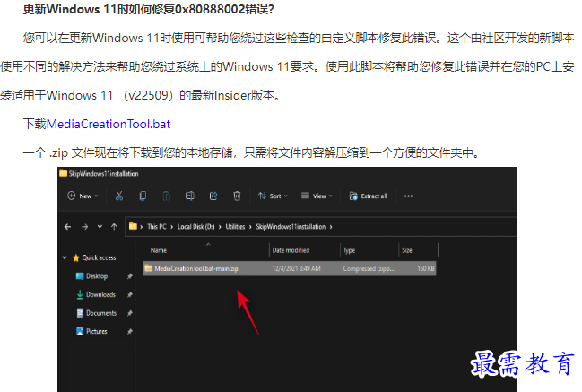This screenshot has width=582, height=392.
Task: Open Documents in the sidebar
Action: point(101,313)
